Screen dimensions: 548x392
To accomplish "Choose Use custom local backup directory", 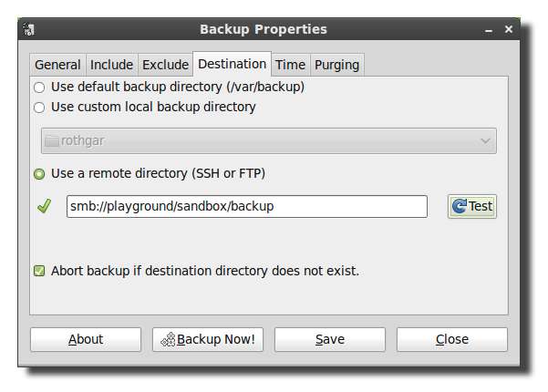I will tap(39, 108).
